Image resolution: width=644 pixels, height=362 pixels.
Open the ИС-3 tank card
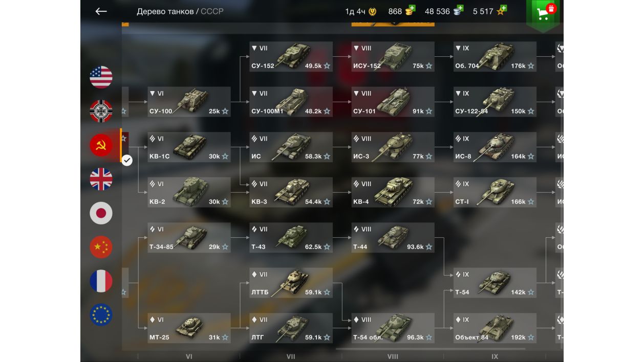click(393, 147)
